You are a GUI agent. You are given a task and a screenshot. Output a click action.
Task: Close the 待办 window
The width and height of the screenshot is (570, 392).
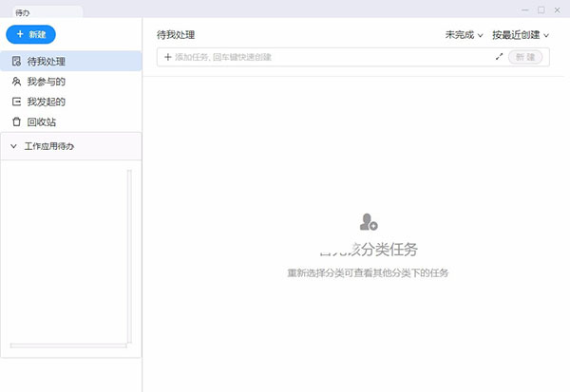click(x=557, y=10)
